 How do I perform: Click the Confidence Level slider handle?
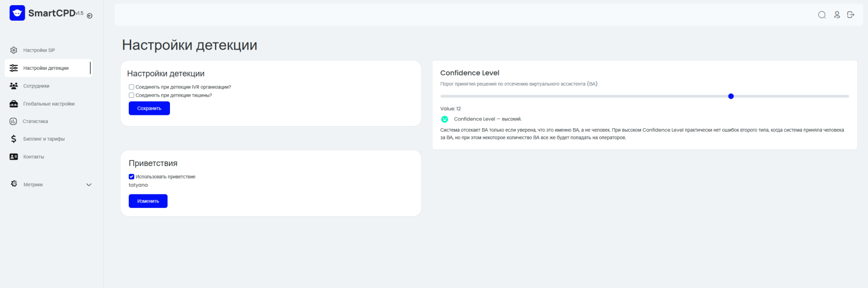pos(731,96)
